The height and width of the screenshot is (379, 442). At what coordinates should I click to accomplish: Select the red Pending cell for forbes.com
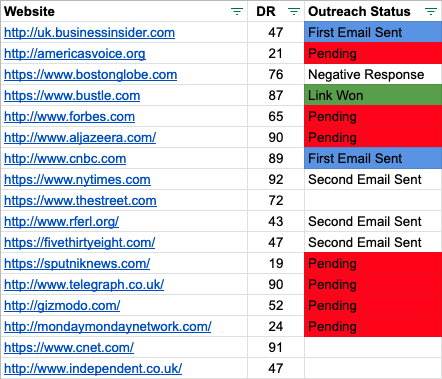373,116
